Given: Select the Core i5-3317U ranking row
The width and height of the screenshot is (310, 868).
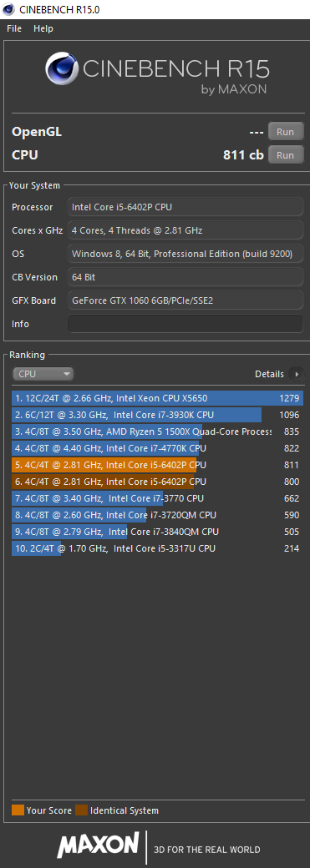Looking at the screenshot, I should 157,548.
